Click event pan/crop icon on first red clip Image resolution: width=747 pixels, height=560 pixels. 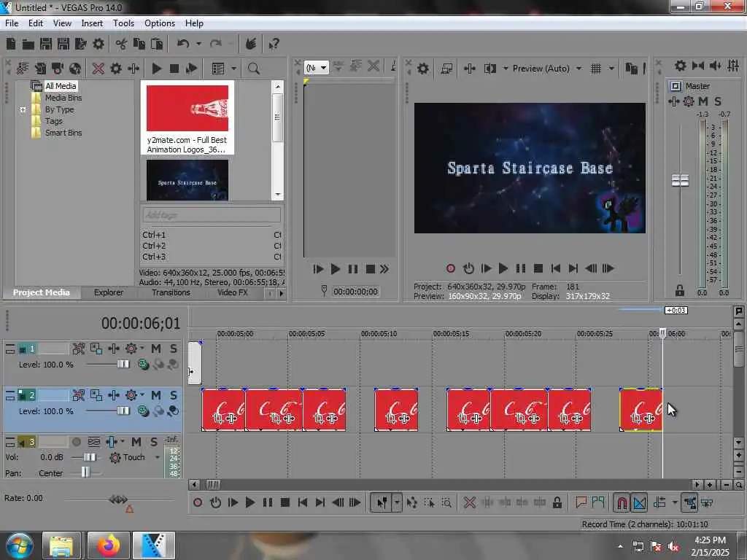coord(218,418)
